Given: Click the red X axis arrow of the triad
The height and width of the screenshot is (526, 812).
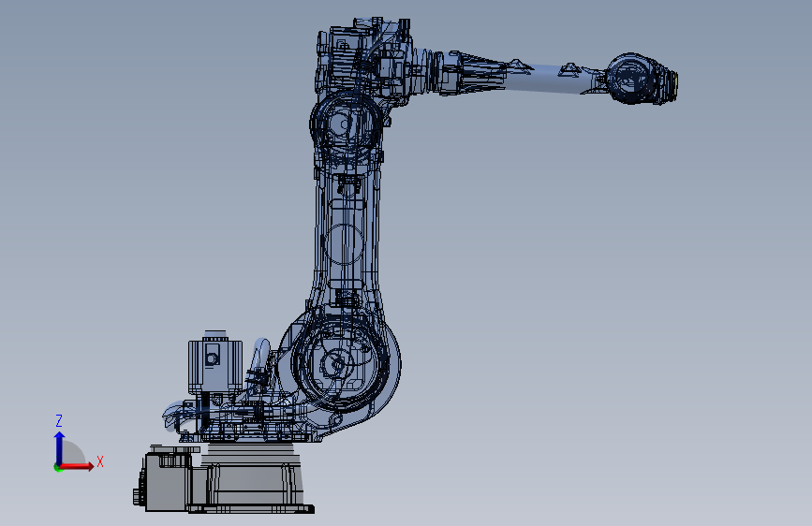Looking at the screenshot, I should tap(77, 466).
